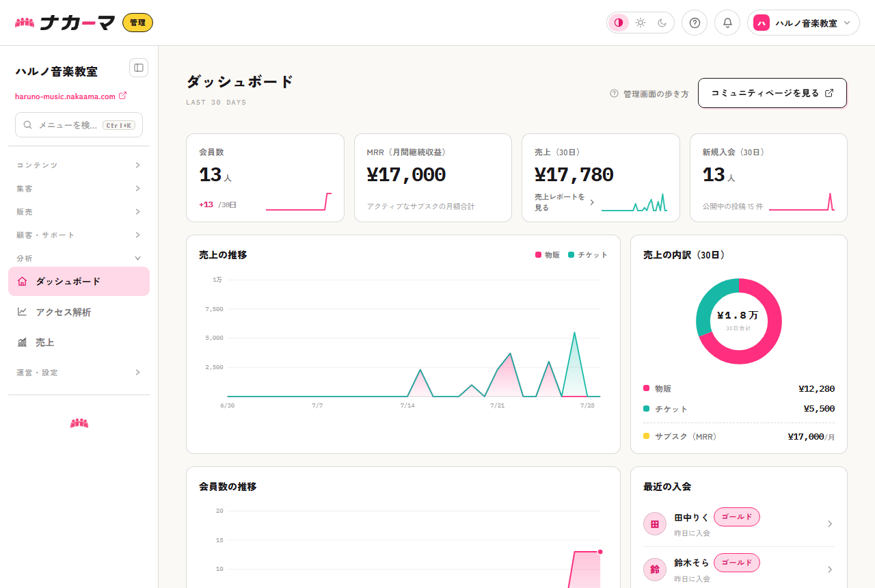Click the line chart icon for アクセス解析

pos(22,312)
